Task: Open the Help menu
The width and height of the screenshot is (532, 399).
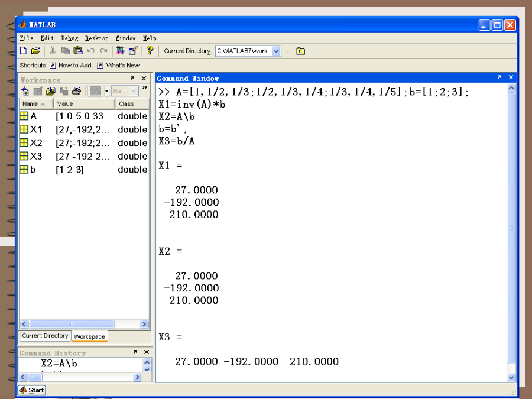Action: pos(150,38)
